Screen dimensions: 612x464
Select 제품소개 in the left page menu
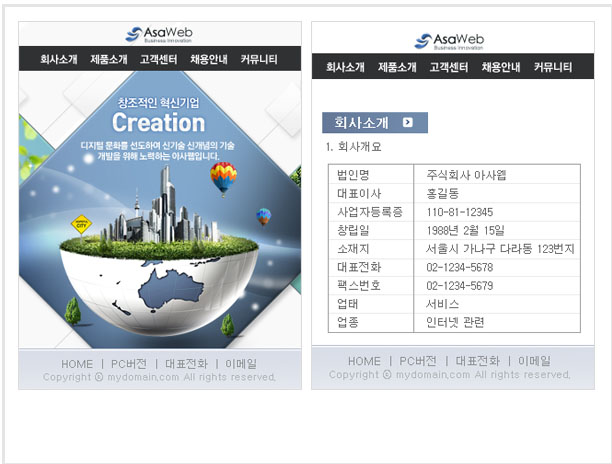click(x=109, y=59)
